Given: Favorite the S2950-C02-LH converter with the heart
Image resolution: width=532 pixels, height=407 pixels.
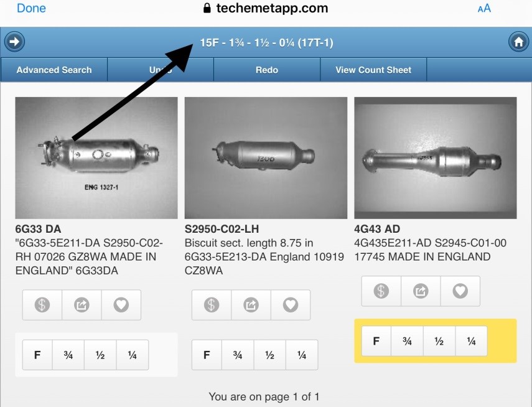Looking at the screenshot, I should tap(291, 305).
